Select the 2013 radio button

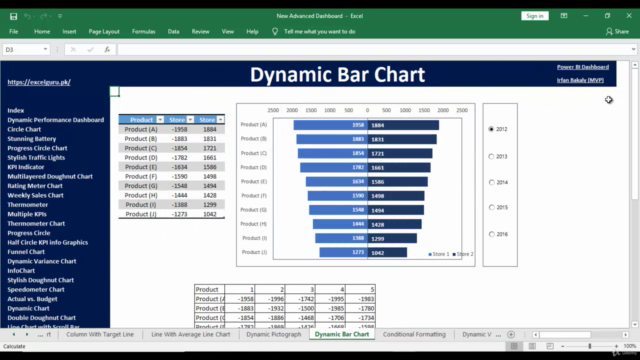pos(491,156)
